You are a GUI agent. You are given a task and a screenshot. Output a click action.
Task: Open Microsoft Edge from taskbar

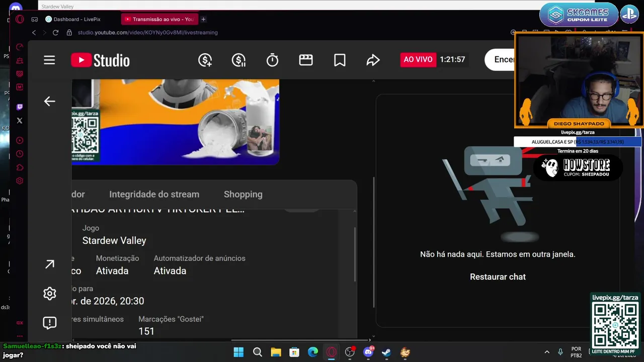pyautogui.click(x=313, y=352)
